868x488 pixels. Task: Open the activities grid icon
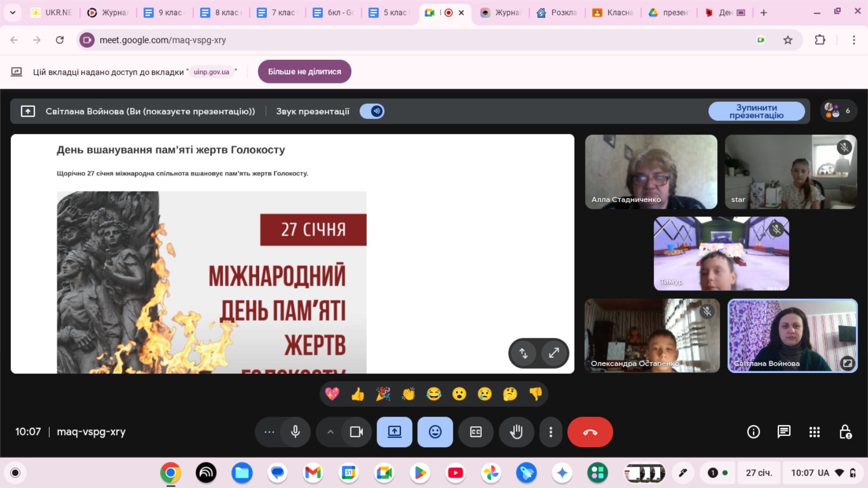pyautogui.click(x=814, y=432)
